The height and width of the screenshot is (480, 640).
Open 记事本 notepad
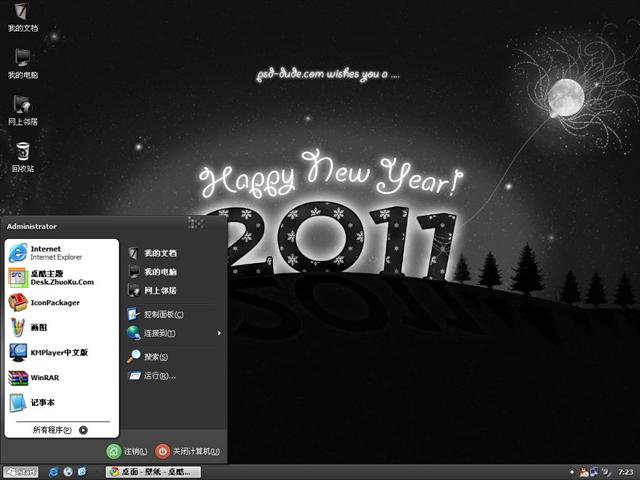[x=62, y=402]
